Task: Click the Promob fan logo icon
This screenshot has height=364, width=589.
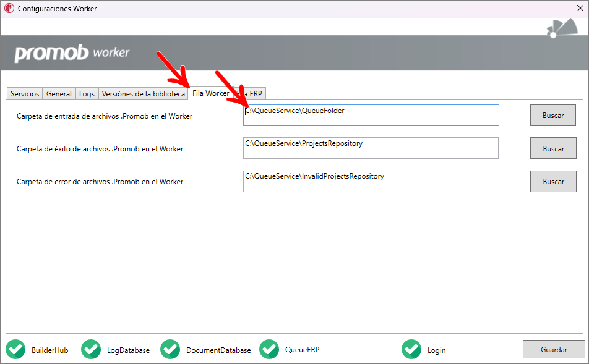Action: click(562, 28)
